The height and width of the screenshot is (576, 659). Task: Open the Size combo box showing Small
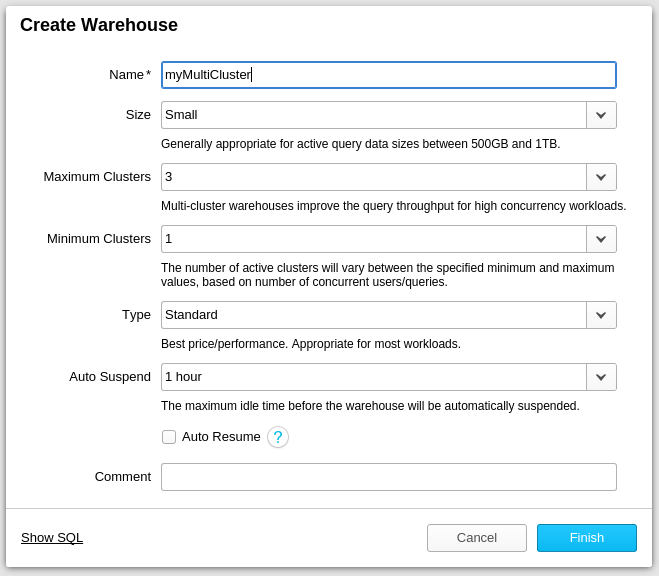coord(373,115)
